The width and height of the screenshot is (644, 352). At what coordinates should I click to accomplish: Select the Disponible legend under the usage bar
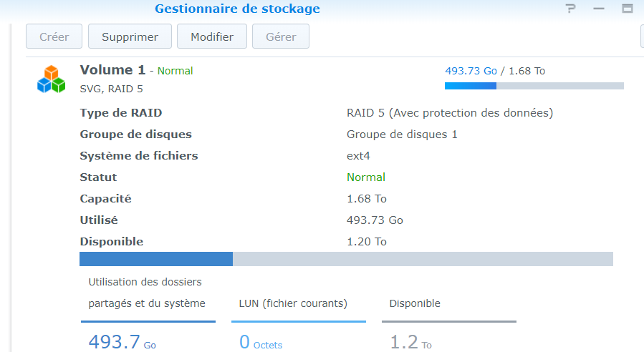(x=415, y=303)
